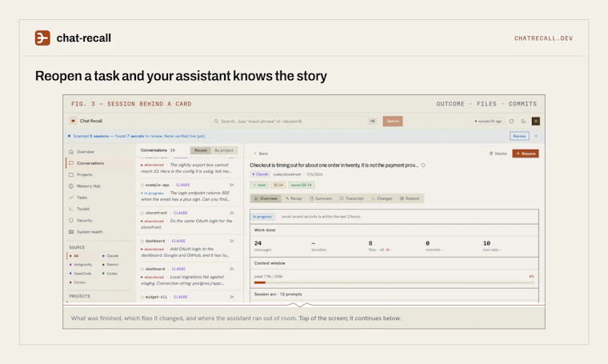Viewport: 608px width, 364px height.
Task: Click the refresh sync icon
Action: (511, 122)
